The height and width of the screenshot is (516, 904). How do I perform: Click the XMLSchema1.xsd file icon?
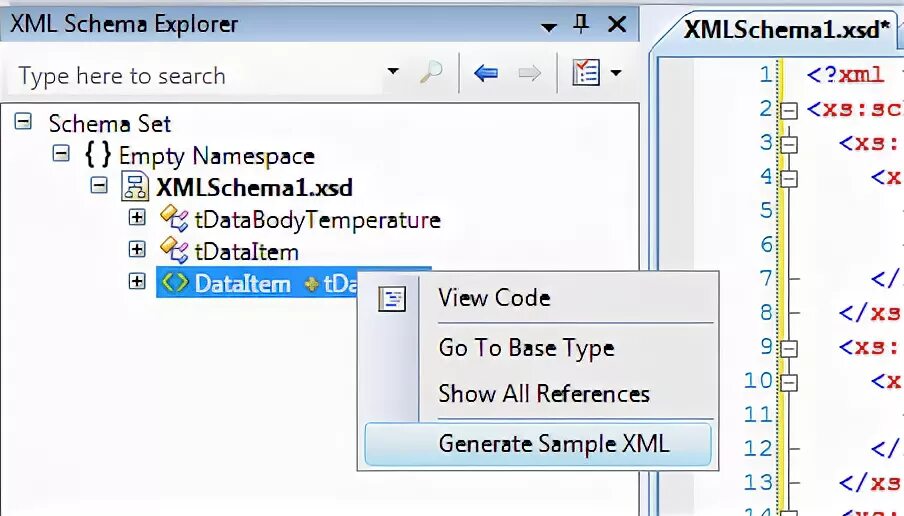pyautogui.click(x=135, y=187)
